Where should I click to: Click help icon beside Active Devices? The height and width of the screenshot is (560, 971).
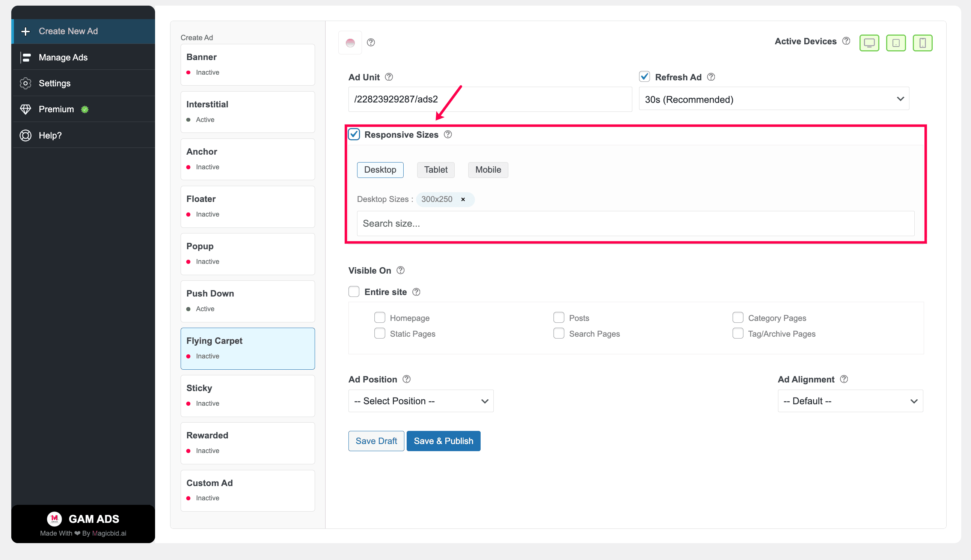(846, 41)
